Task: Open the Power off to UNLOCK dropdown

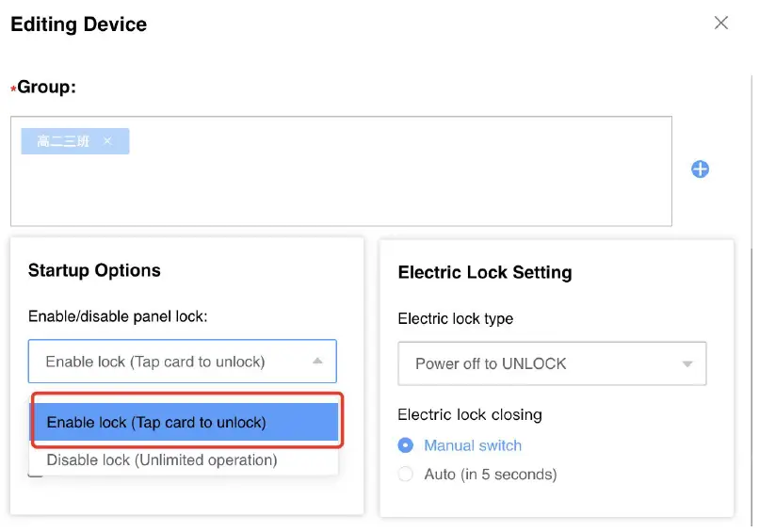Action: click(551, 363)
